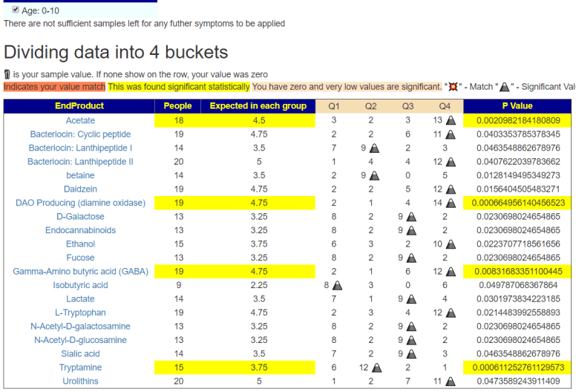The width and height of the screenshot is (576, 392).
Task: Open the L-Tryptophan link
Action: [x=80, y=313]
